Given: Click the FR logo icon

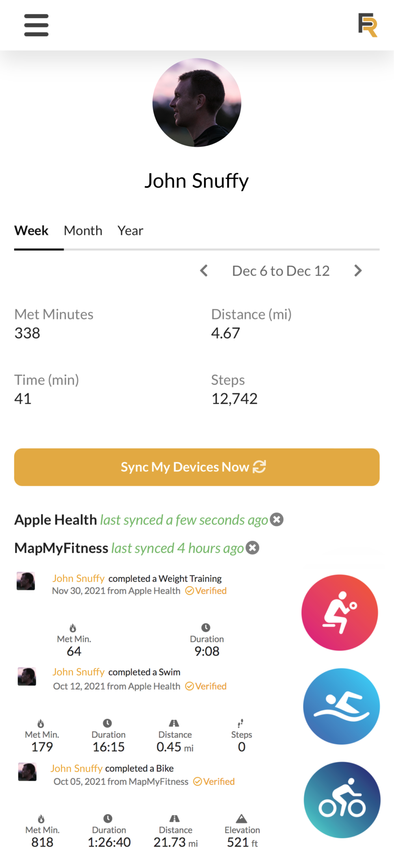Looking at the screenshot, I should [368, 25].
